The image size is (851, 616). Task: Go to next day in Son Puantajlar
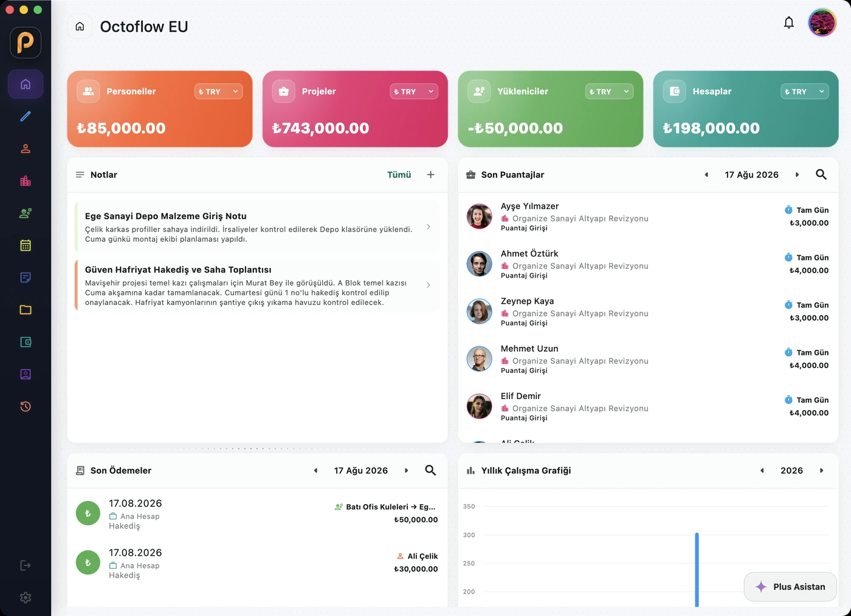coord(797,174)
